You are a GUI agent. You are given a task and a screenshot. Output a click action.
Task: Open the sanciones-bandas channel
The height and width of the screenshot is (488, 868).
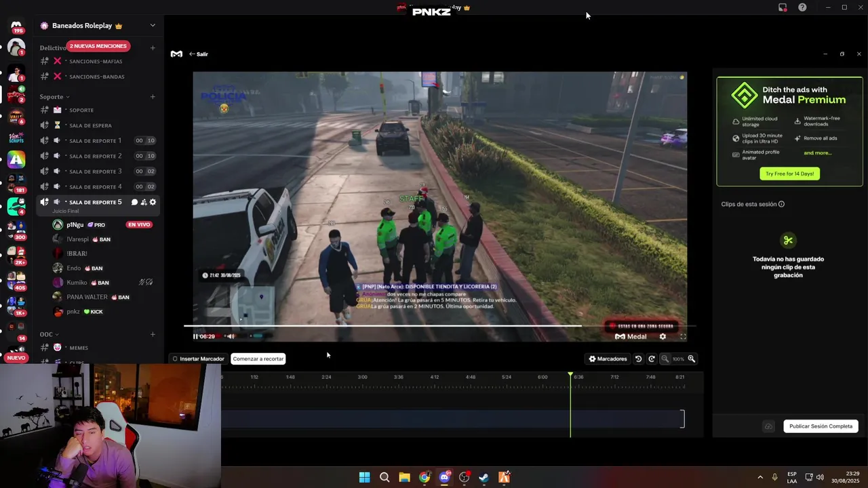coord(97,77)
